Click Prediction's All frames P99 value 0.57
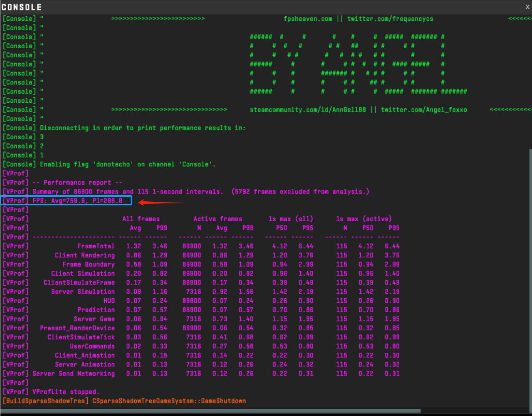Viewport: 532px width, 416px height. (x=160, y=310)
